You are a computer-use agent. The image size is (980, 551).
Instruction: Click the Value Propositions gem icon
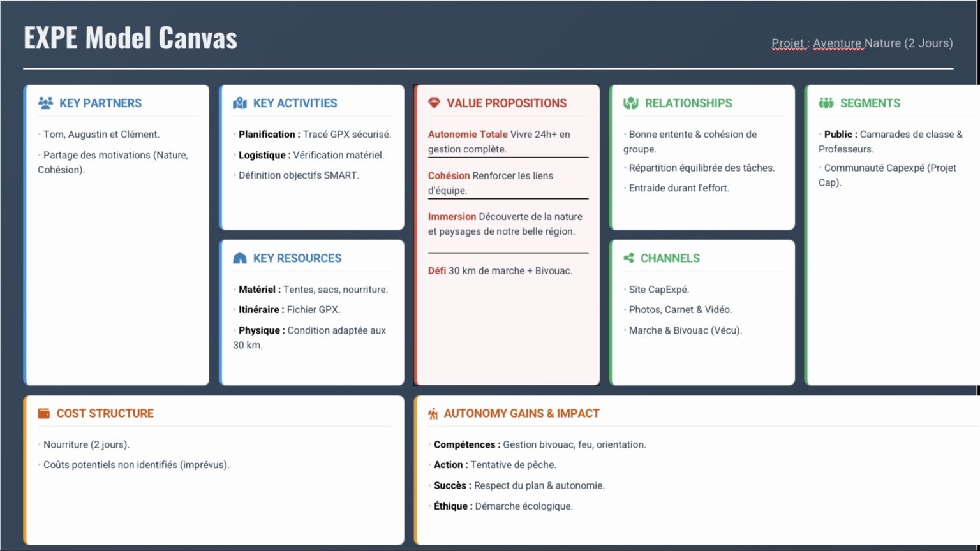(434, 103)
